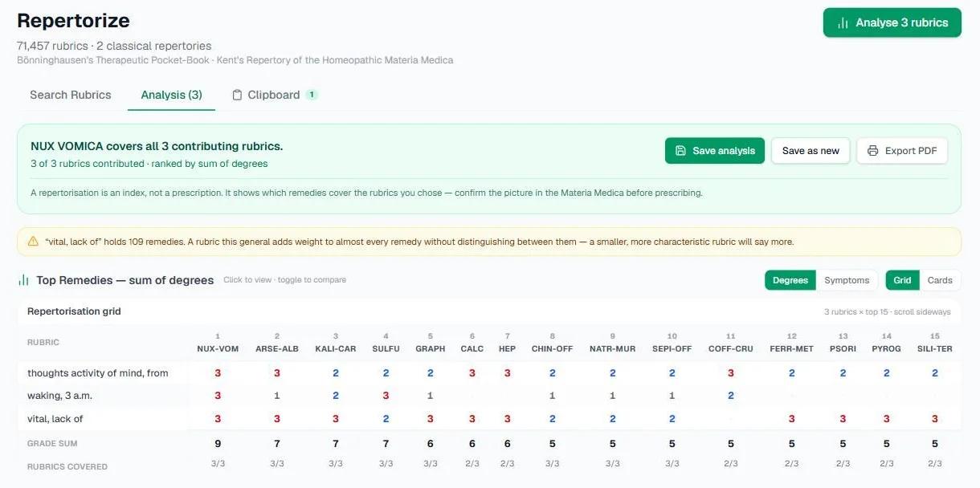This screenshot has width=980, height=488.
Task: Open the Analysis (3) tab
Action: tap(171, 95)
